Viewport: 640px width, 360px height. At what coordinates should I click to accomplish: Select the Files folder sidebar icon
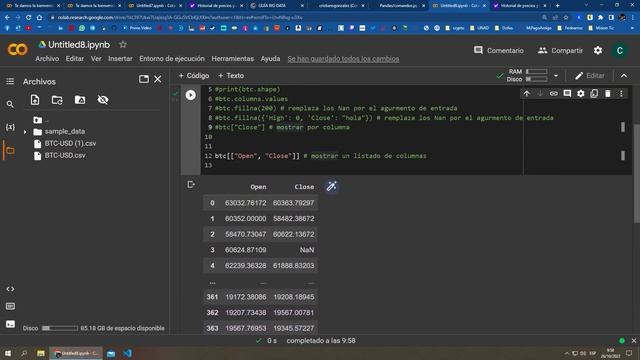tap(10, 151)
